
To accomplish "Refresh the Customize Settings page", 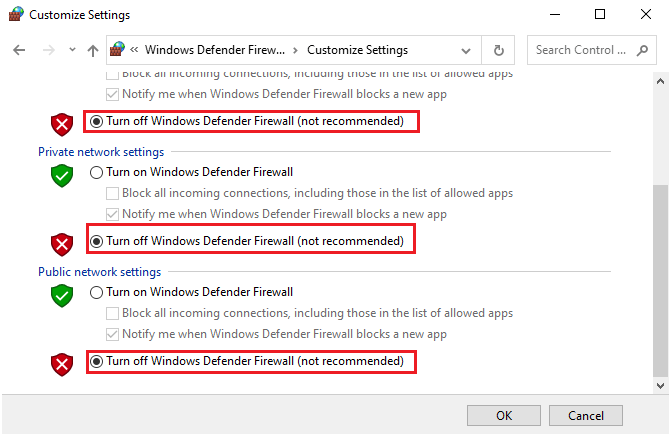I will pos(499,50).
